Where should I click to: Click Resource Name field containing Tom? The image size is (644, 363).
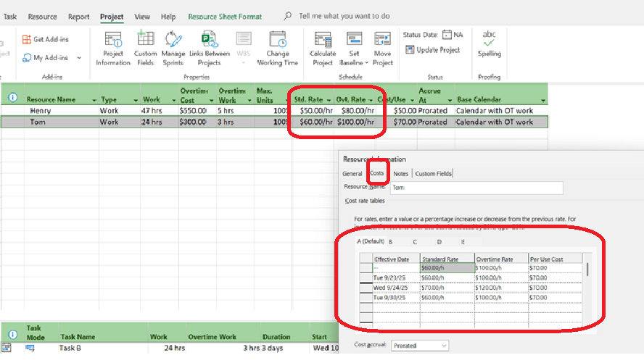pos(476,188)
